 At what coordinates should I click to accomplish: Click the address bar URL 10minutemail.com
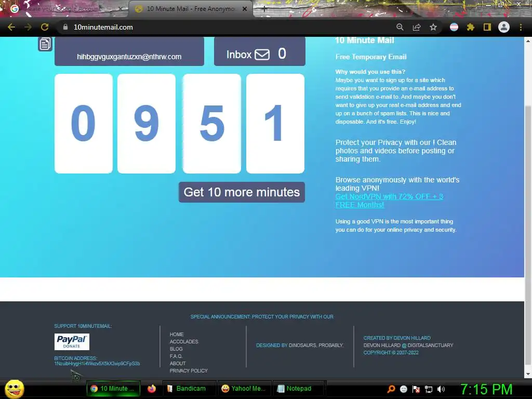[x=103, y=27]
